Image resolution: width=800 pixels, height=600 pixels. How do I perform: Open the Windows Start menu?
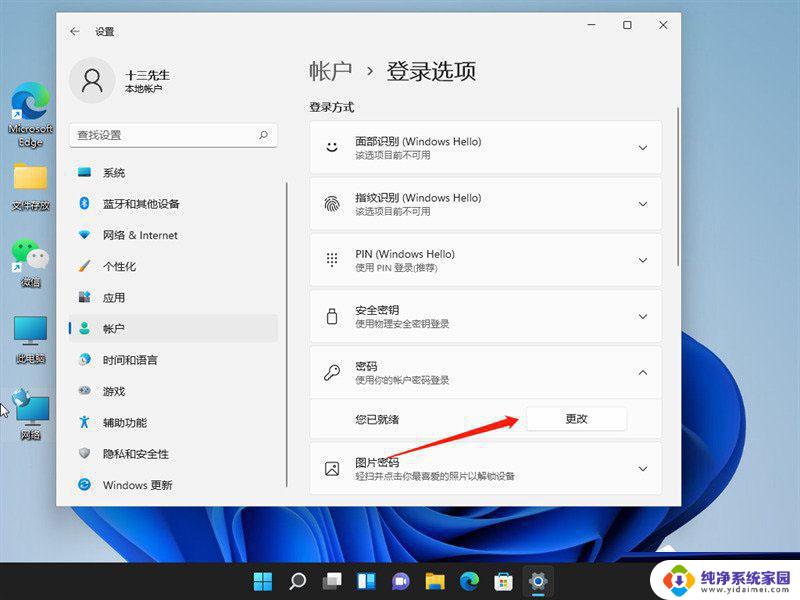(263, 581)
